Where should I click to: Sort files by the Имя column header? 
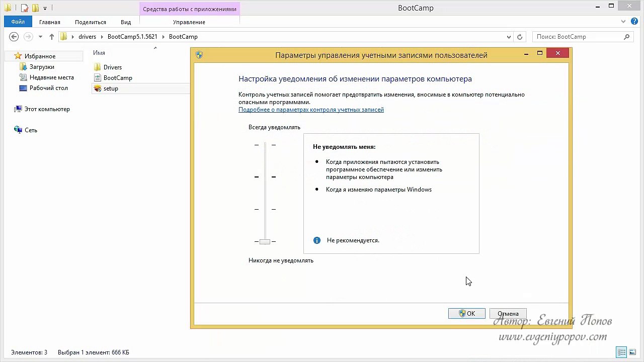point(99,53)
